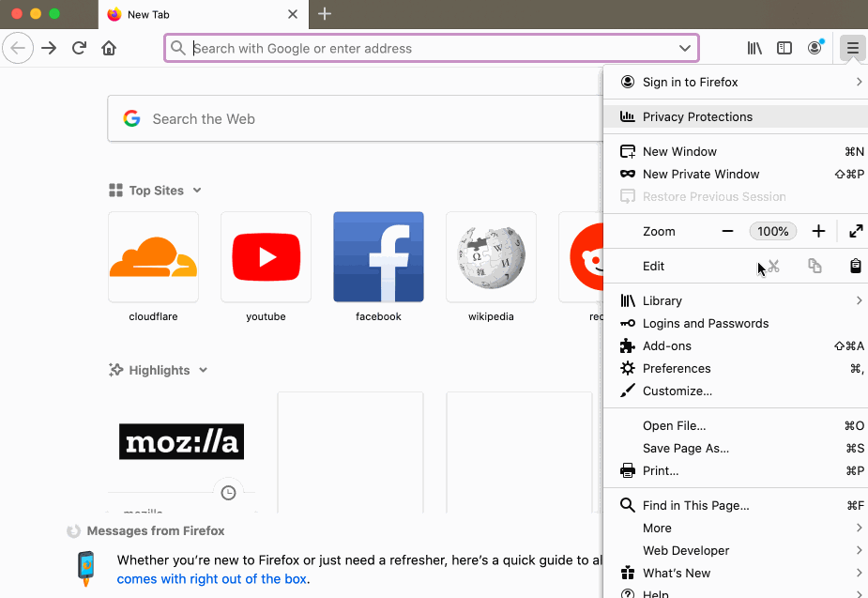The width and height of the screenshot is (868, 598).
Task: Zoom out with the minus button
Action: tap(727, 231)
